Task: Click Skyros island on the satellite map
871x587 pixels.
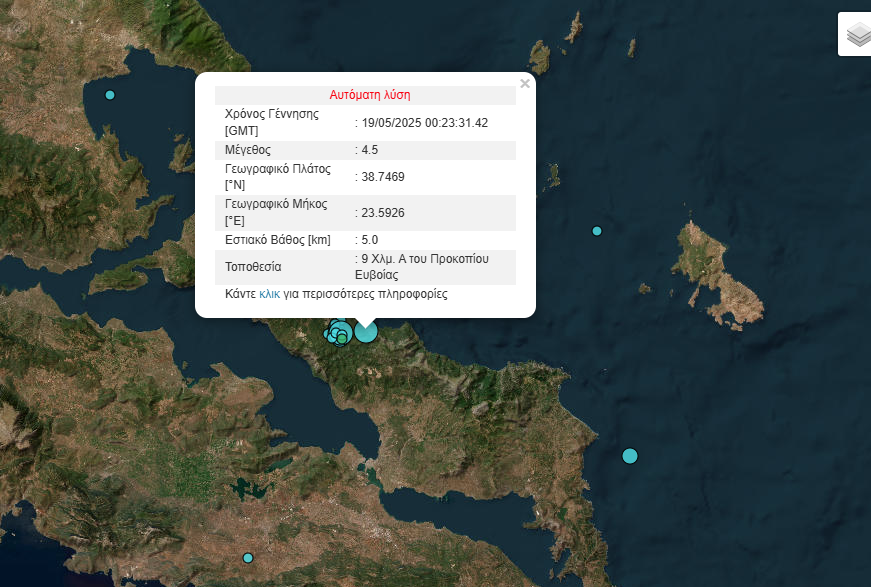Action: pyautogui.click(x=718, y=270)
